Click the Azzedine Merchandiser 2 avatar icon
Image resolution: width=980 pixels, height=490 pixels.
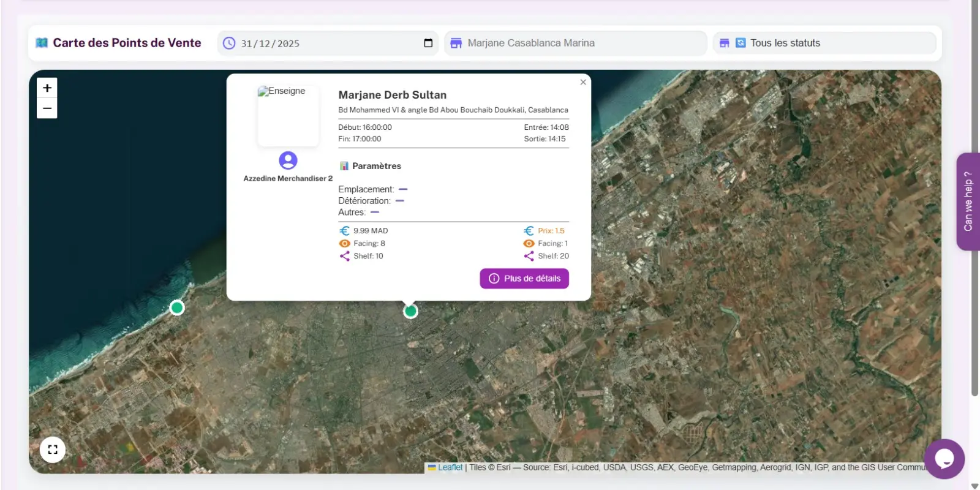coord(288,160)
